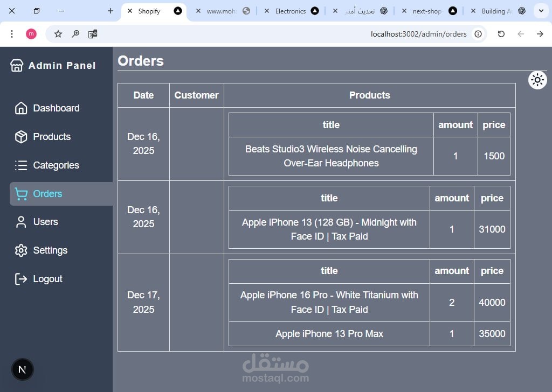
Task: Switch to the www.moh tab
Action: [x=223, y=11]
